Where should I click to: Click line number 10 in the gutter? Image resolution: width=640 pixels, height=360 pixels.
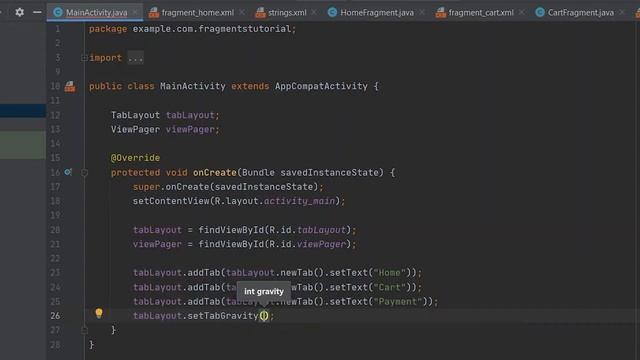[55, 86]
